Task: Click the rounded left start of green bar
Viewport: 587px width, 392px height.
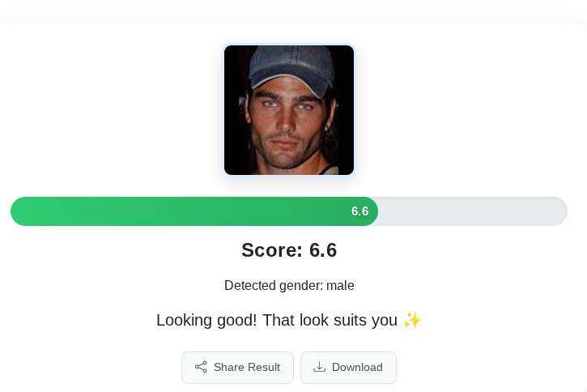Action: click(19, 211)
